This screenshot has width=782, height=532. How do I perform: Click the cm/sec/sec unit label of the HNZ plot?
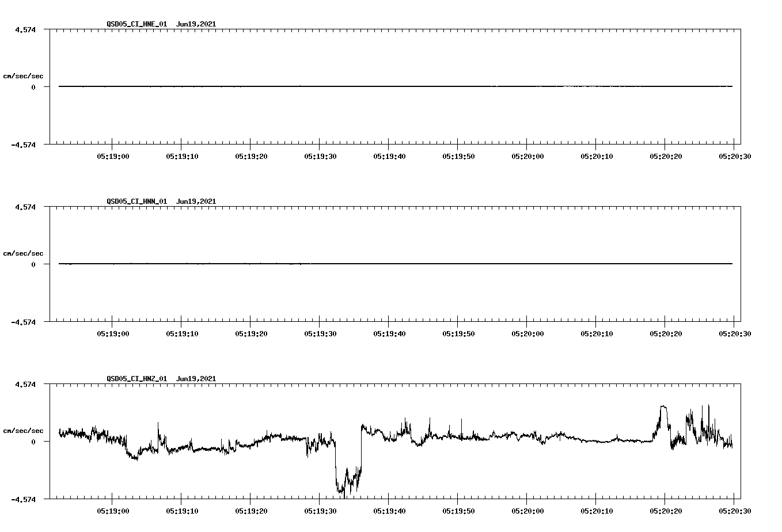tap(23, 431)
